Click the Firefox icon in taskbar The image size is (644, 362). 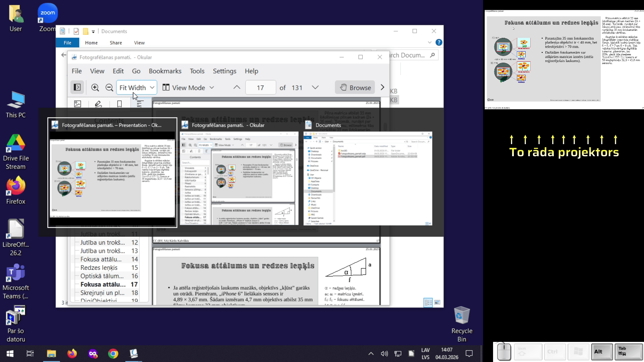click(x=72, y=354)
